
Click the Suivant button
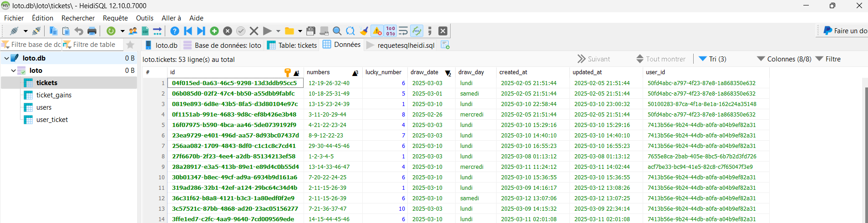[x=594, y=59]
